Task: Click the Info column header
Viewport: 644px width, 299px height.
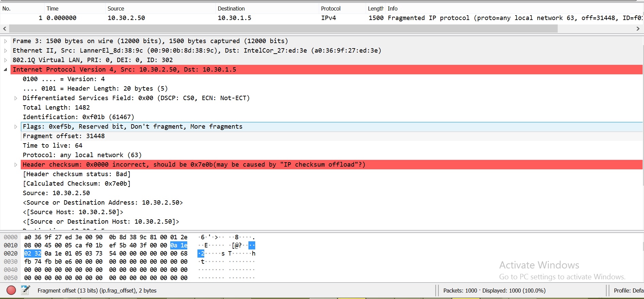Action: coord(515,8)
